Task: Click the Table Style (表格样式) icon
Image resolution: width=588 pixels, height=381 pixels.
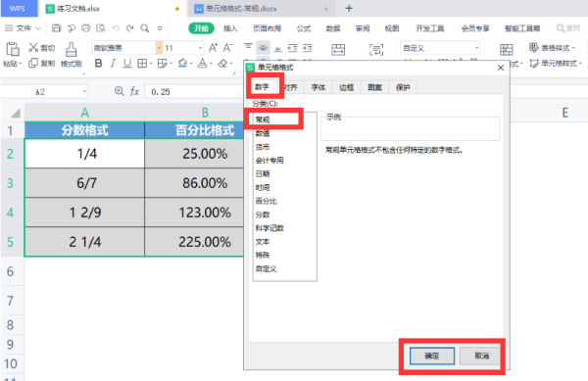Action: click(x=534, y=48)
